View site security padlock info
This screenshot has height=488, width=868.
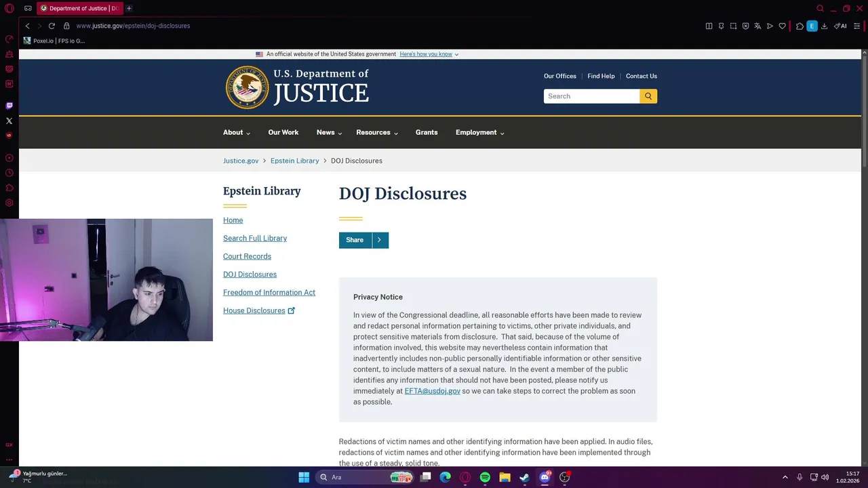(x=66, y=26)
